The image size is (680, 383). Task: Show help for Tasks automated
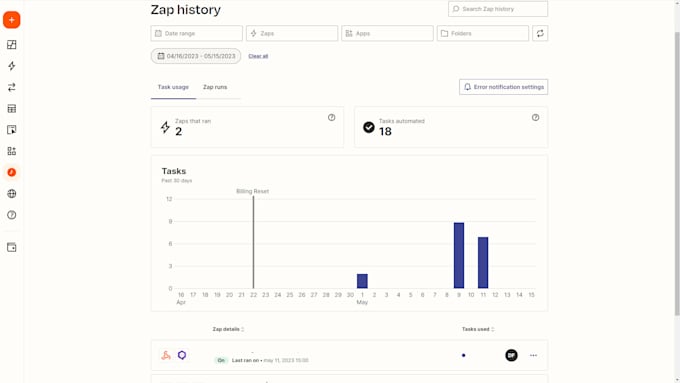pos(536,118)
